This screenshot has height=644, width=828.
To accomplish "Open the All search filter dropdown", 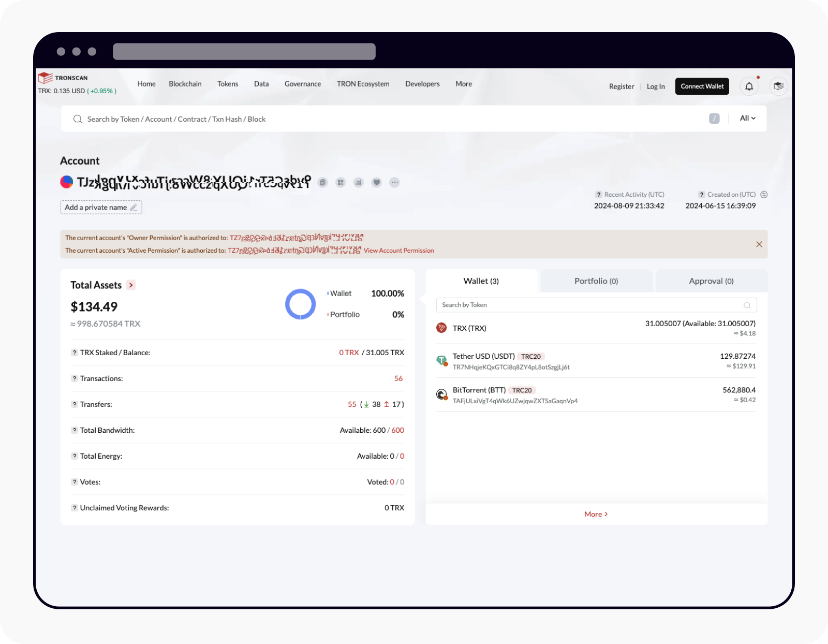I will point(747,118).
